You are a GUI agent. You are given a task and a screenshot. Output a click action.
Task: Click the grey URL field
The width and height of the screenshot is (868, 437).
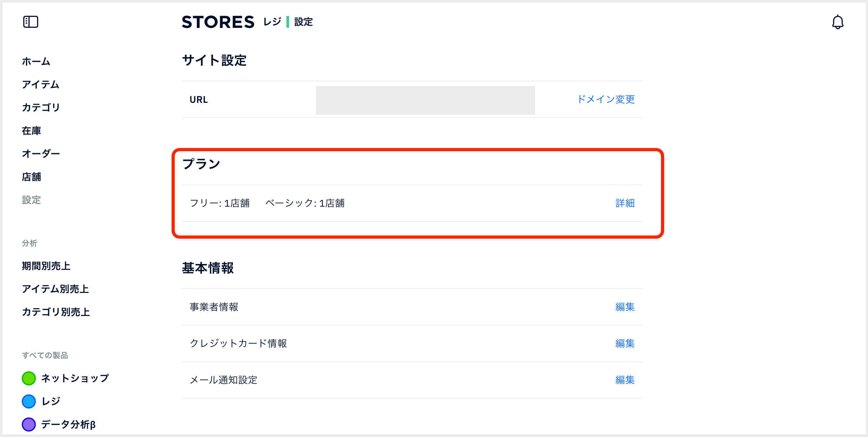(x=425, y=100)
